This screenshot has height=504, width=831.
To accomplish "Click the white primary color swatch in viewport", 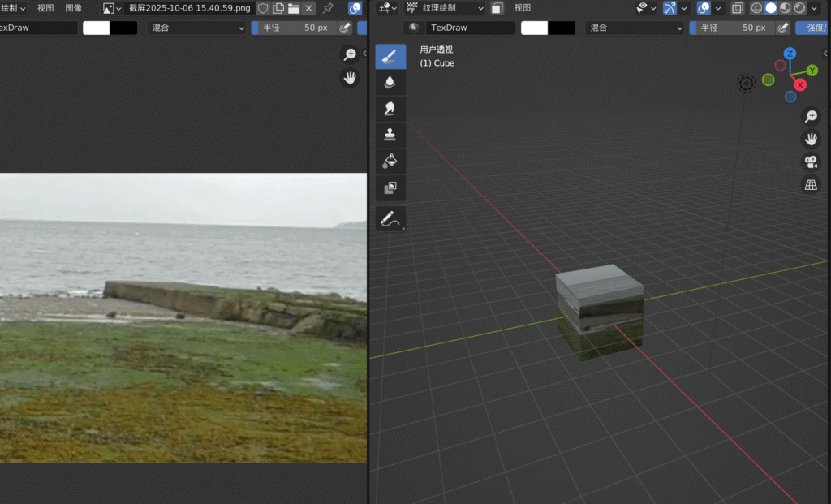I will point(534,28).
